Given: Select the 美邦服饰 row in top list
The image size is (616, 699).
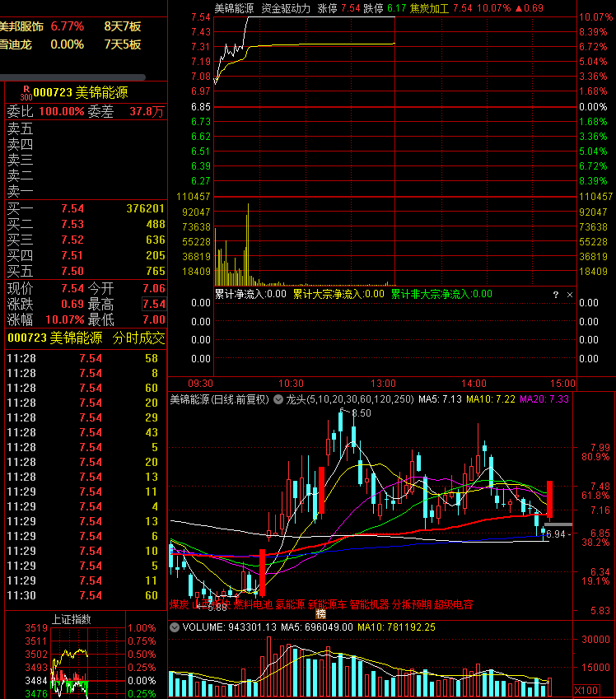Looking at the screenshot, I should [x=71, y=26].
